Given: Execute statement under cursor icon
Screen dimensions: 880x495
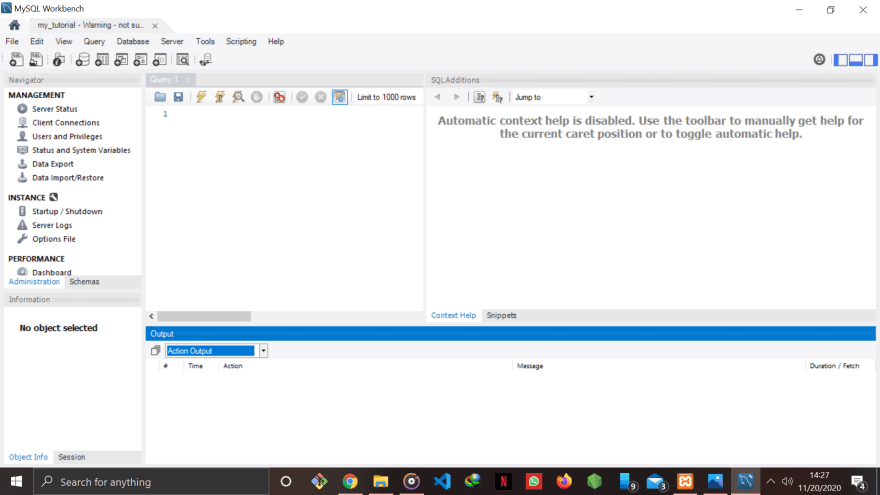Looking at the screenshot, I should pos(219,97).
